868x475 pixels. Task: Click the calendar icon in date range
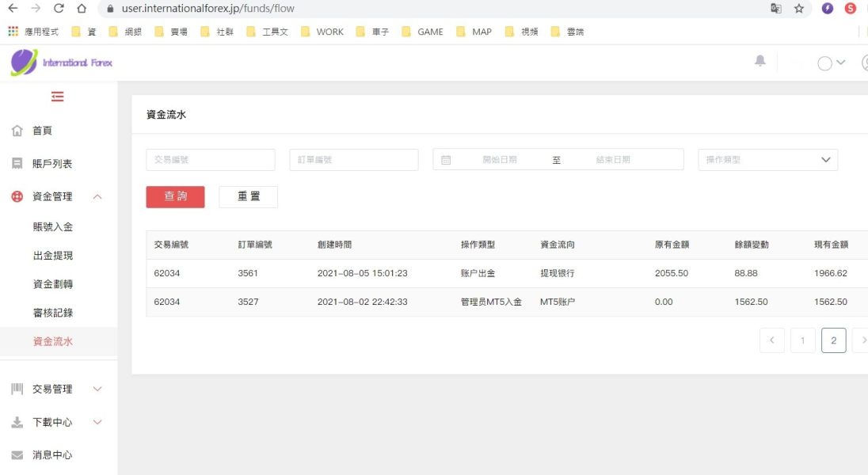446,160
